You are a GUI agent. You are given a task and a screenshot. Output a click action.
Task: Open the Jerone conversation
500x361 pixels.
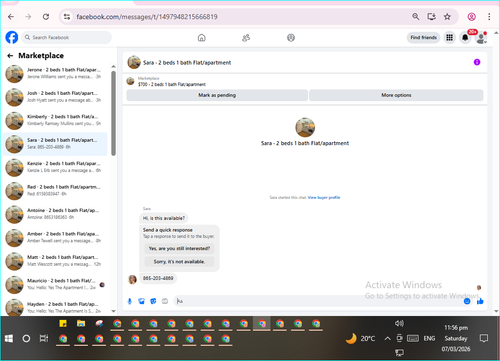point(55,73)
